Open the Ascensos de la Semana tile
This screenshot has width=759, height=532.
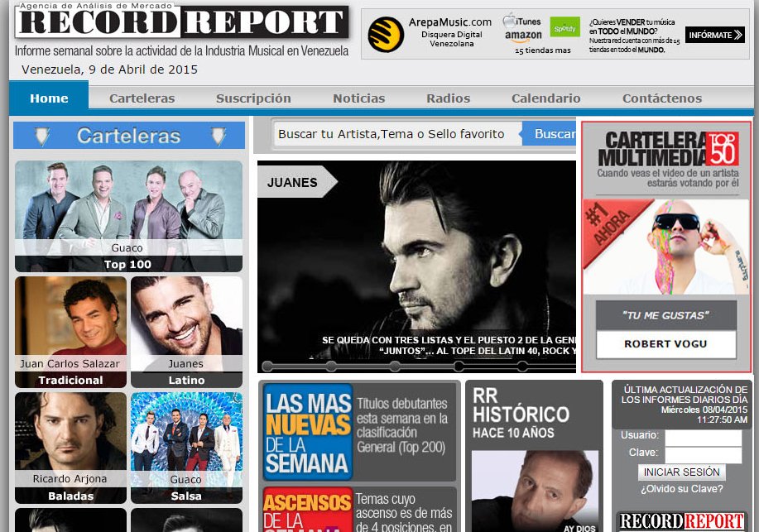point(359,510)
